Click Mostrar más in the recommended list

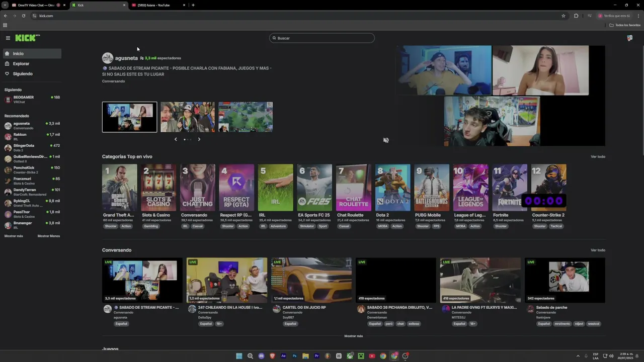[14, 236]
